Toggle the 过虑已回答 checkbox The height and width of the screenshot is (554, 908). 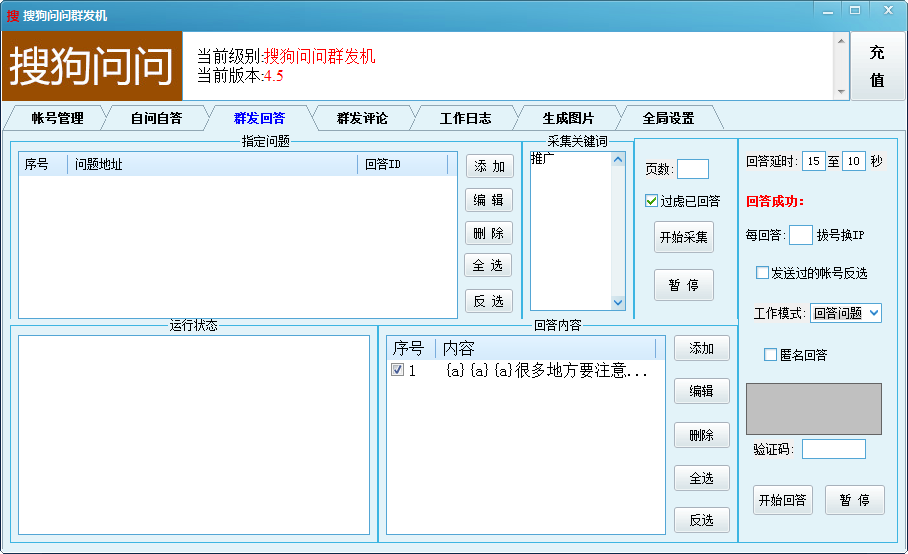coord(651,201)
